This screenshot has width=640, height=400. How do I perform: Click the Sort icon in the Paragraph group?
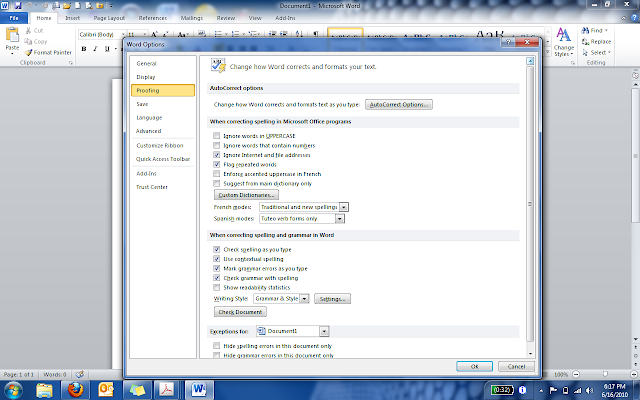coord(299,34)
